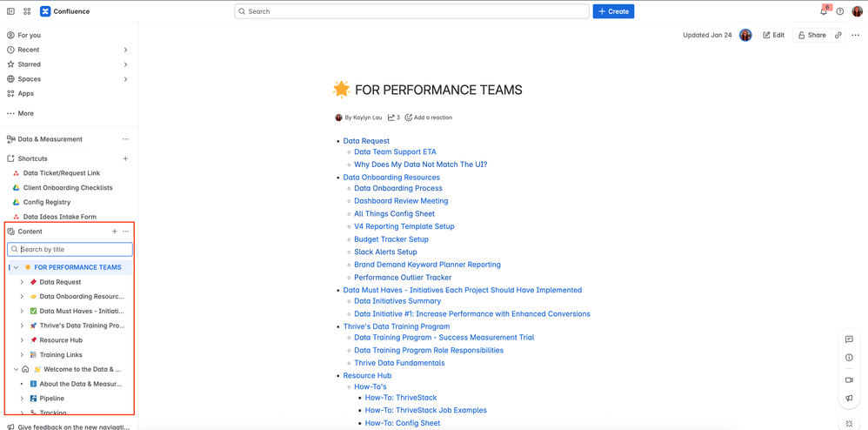Expand Data Request tree node chevron
This screenshot has height=430, width=868.
(x=22, y=282)
